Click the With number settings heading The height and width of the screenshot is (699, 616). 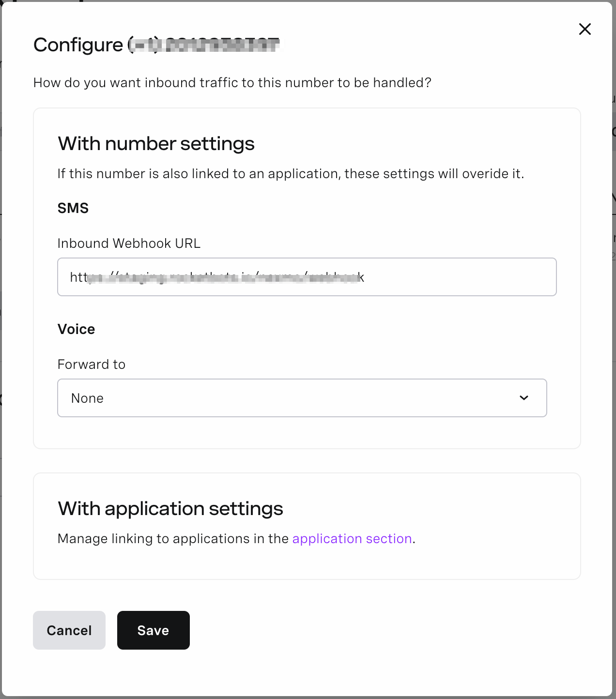[x=156, y=144]
